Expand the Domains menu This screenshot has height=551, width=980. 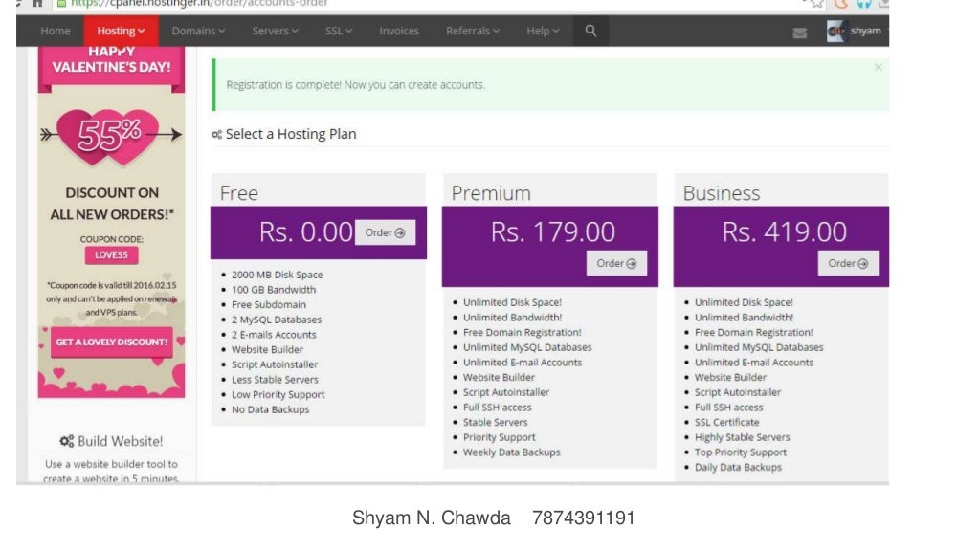198,31
